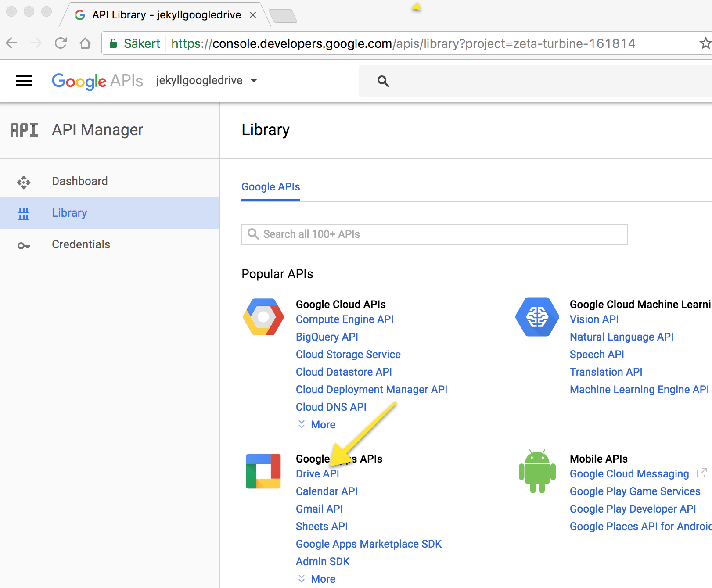Click the Google Cloud APIs hexagon icon

click(x=263, y=317)
